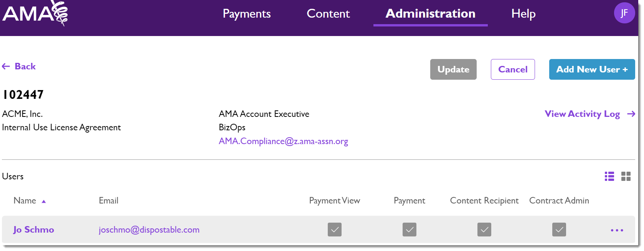Switch to grid view icon

626,176
